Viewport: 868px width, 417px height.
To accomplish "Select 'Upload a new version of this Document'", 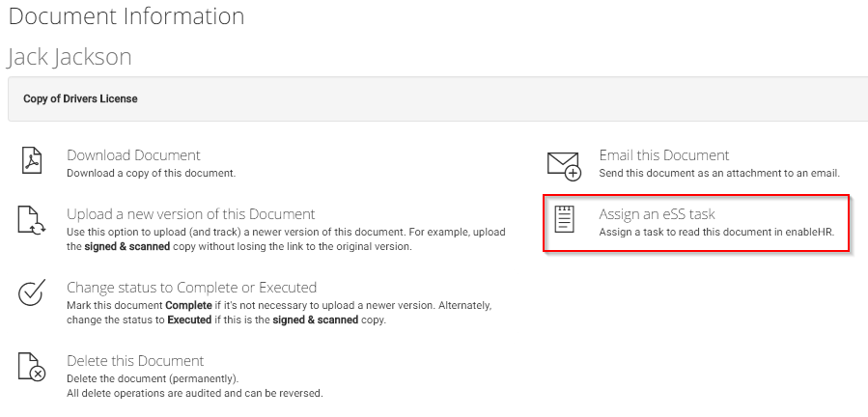I will [x=190, y=213].
